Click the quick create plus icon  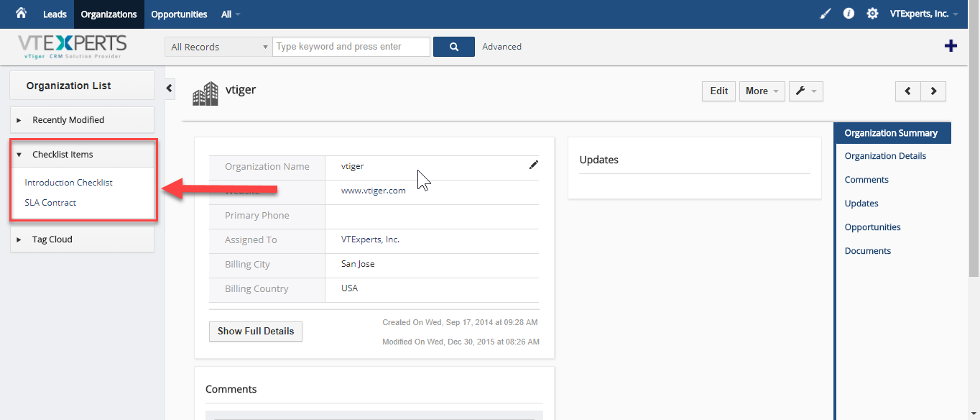(x=951, y=46)
